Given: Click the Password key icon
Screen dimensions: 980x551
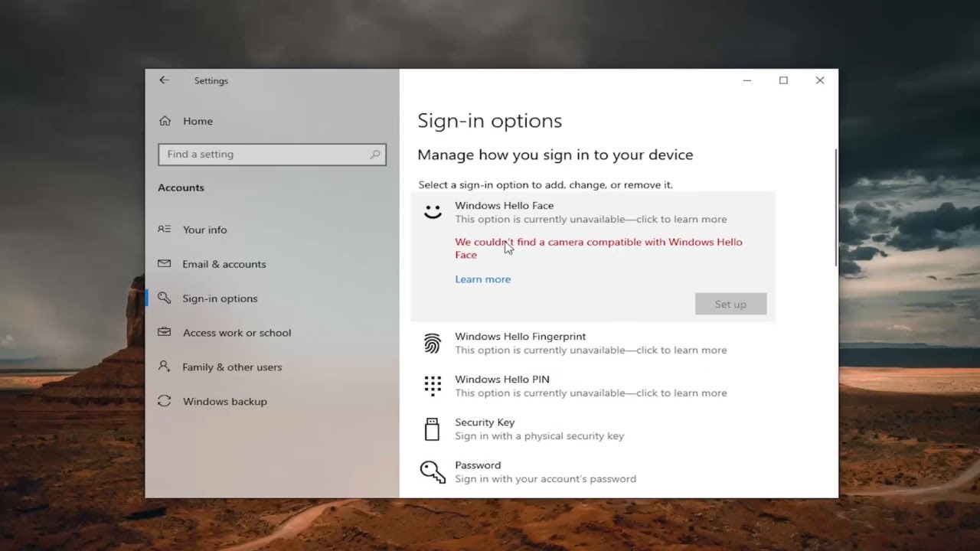Looking at the screenshot, I should point(433,471).
